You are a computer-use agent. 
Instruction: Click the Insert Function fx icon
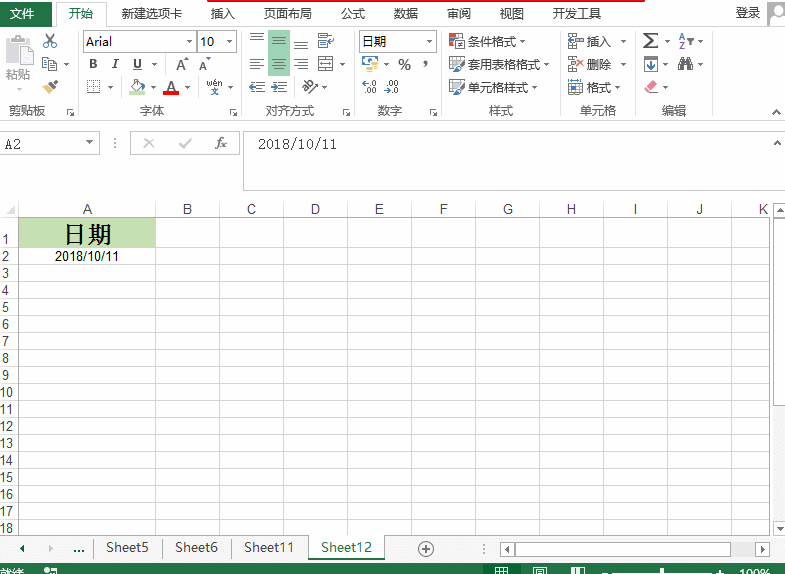[x=221, y=144]
